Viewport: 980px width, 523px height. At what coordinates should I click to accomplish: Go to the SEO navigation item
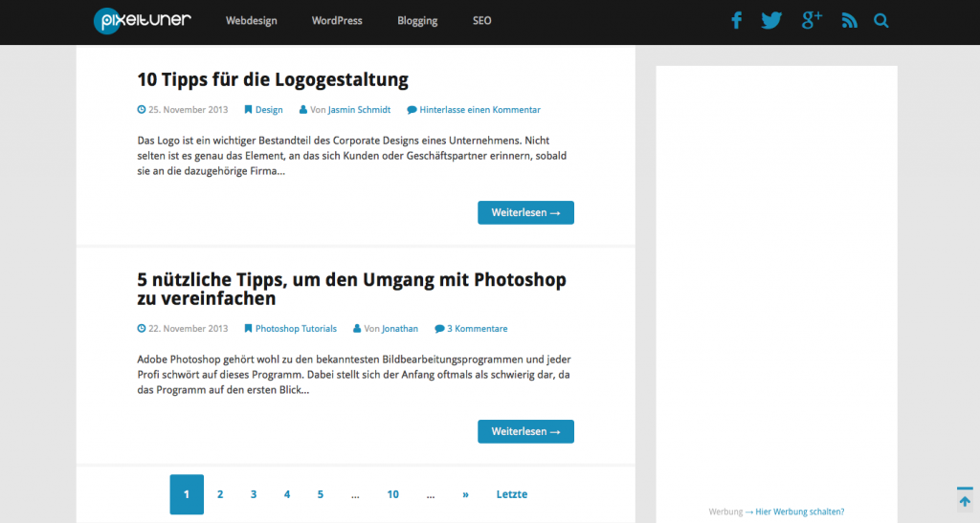coord(481,20)
